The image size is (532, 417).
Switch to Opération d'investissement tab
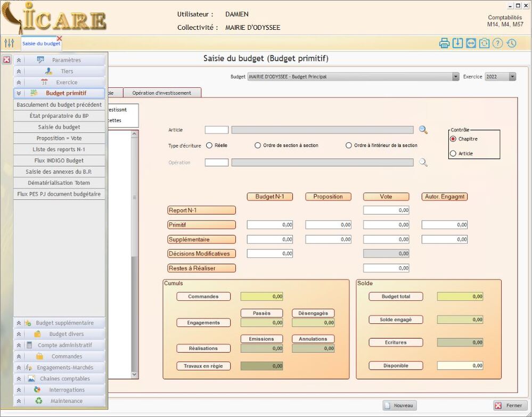pos(162,93)
